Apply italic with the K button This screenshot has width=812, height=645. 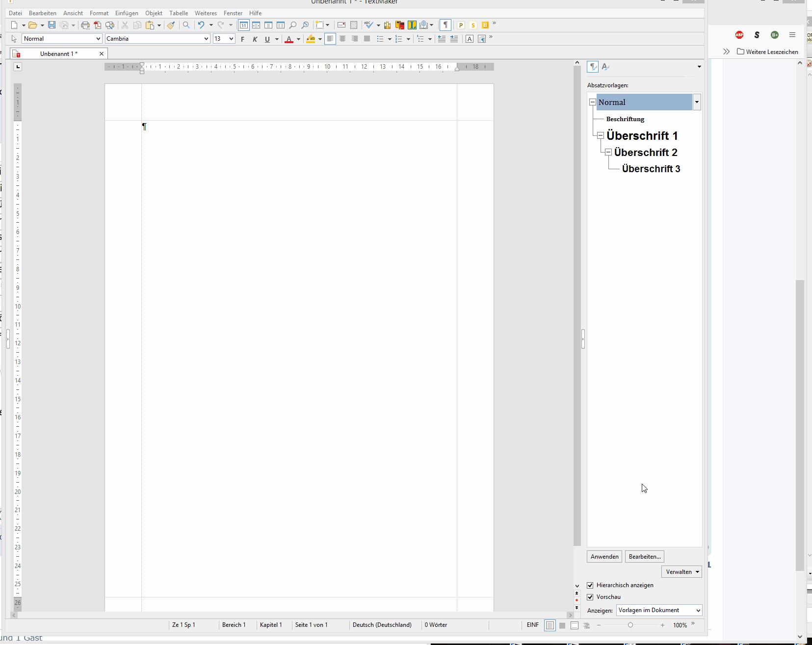tap(255, 39)
